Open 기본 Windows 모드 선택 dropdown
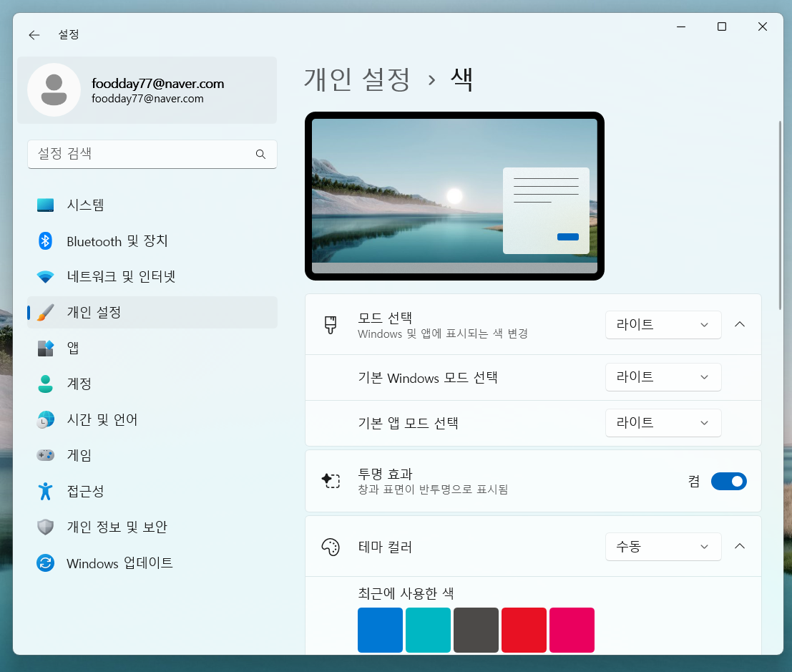 coord(663,377)
